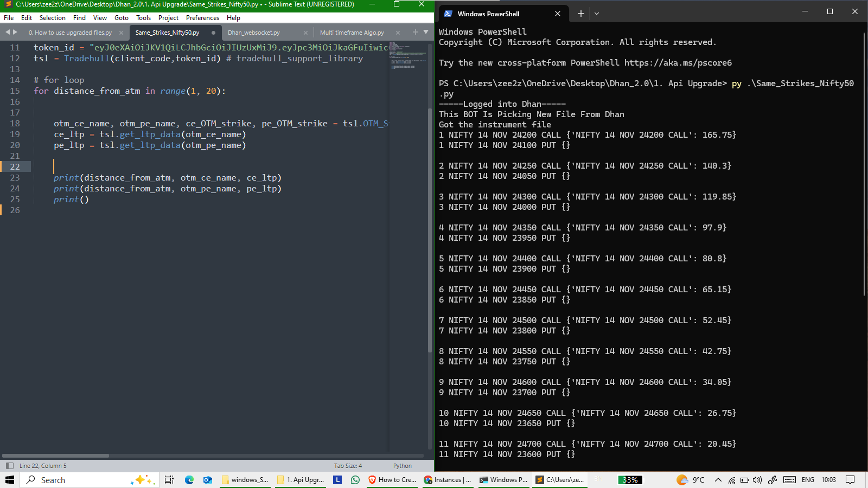
Task: Go to previous tab using left arrow
Action: 8,33
